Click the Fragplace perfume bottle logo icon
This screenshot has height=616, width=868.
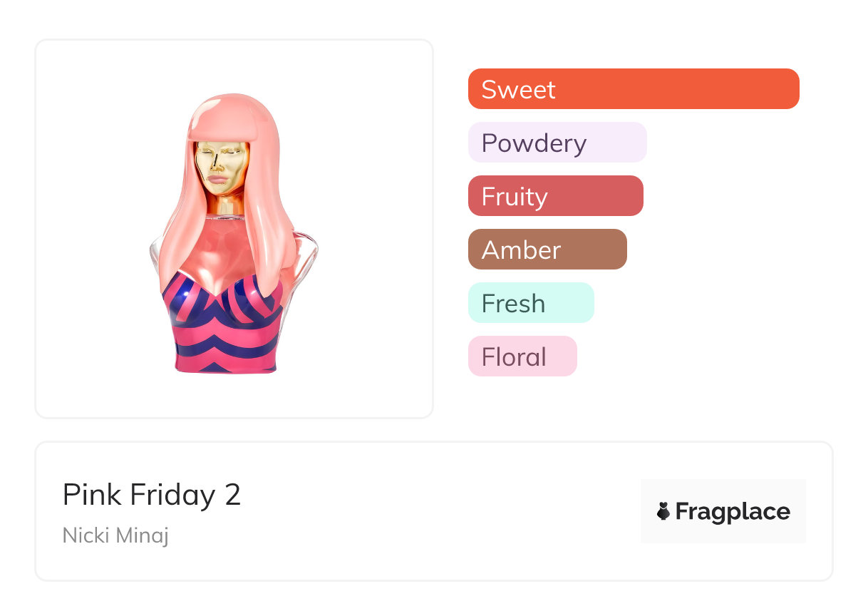tap(663, 511)
